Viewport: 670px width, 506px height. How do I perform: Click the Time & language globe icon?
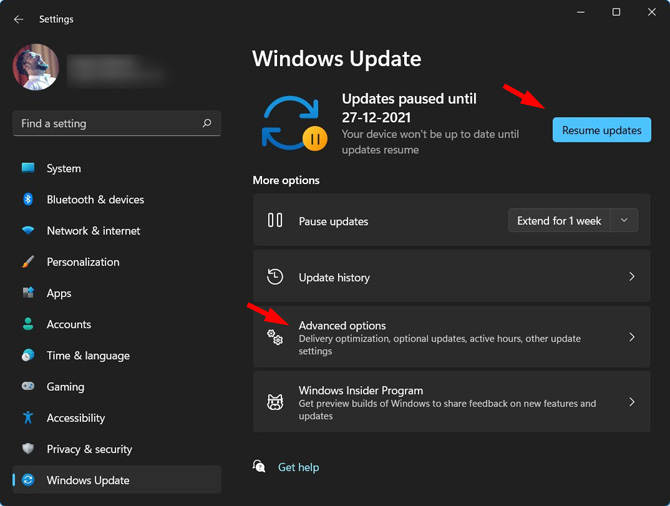(28, 355)
